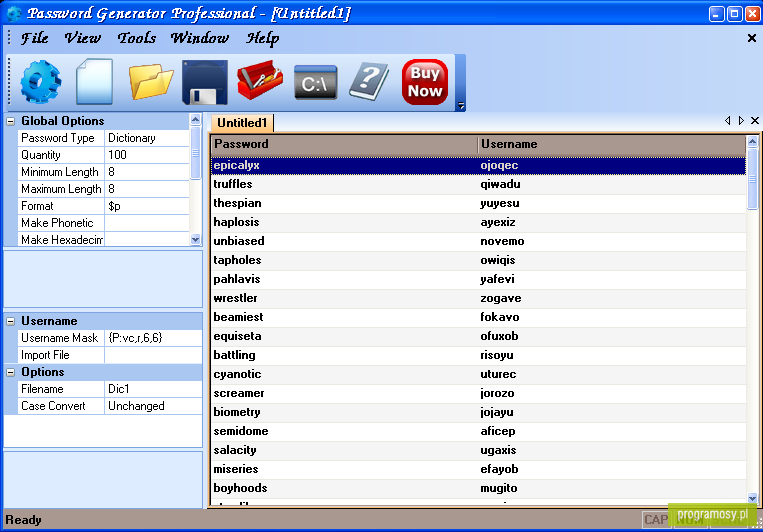This screenshot has height=532, width=763.
Task: Click the password list scroll up arrow
Action: 752,142
